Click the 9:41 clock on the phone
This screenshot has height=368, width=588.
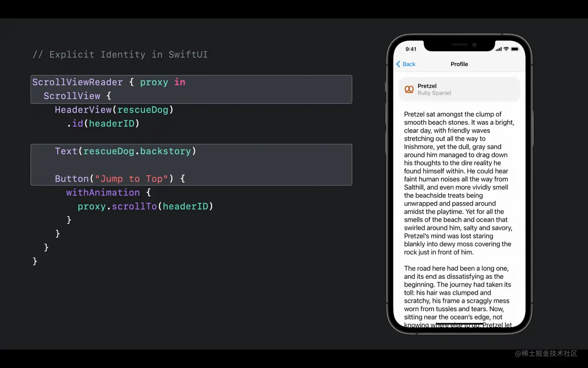click(411, 49)
